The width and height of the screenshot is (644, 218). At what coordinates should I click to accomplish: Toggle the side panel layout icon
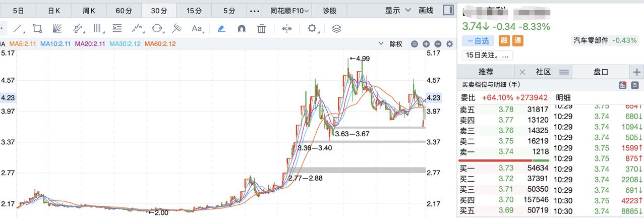click(448, 10)
